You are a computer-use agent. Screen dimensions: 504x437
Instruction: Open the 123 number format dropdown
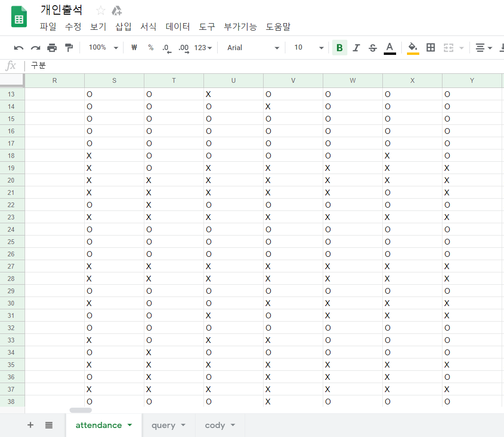(203, 48)
